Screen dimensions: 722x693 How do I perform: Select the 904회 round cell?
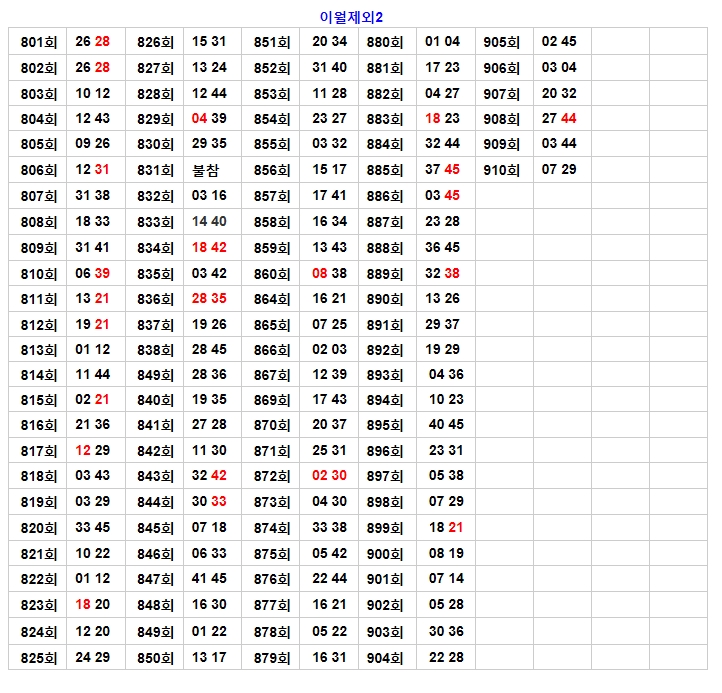(x=385, y=657)
